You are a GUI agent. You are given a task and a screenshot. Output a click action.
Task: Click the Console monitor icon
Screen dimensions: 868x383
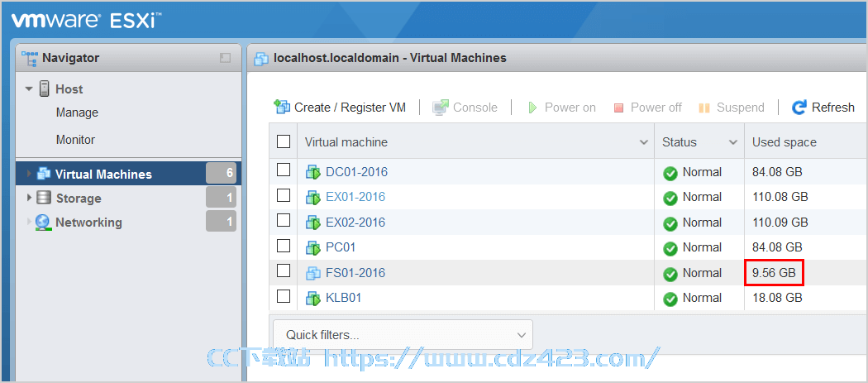click(x=441, y=107)
